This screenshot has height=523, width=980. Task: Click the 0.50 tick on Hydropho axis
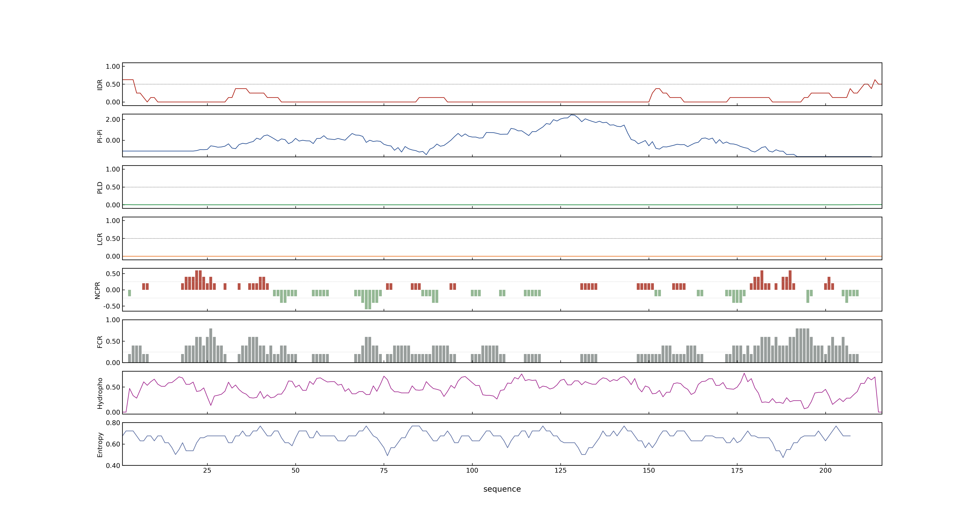point(113,387)
